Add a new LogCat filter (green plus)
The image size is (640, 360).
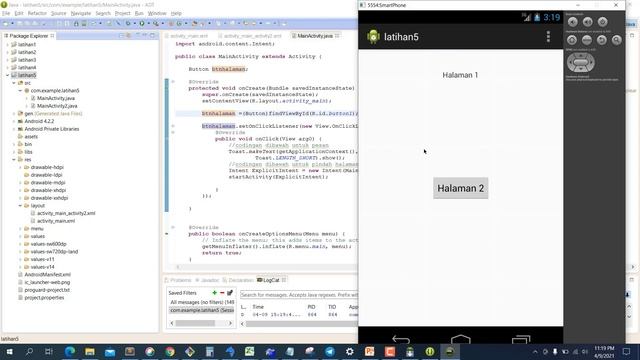tap(214, 293)
